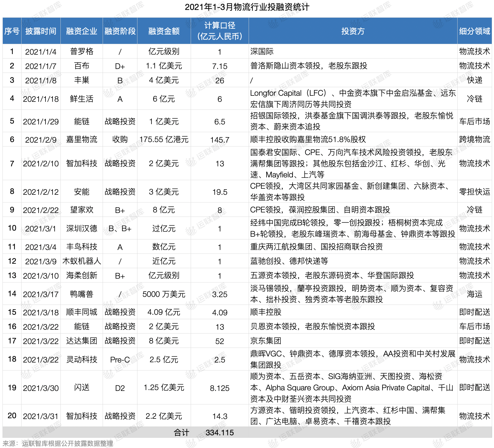
Task: Click the company cell 木蚁机器人
Action: click(82, 261)
